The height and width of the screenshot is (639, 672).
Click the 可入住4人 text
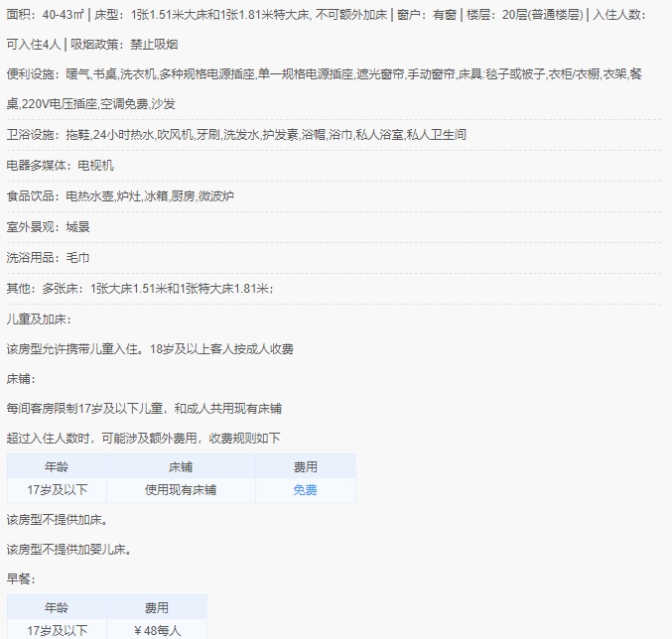point(34,45)
